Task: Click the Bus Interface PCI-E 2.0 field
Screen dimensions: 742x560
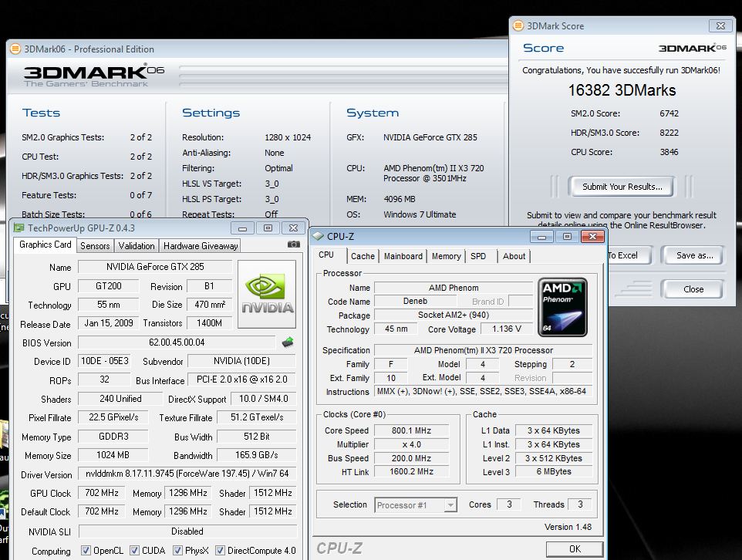Action: pyautogui.click(x=242, y=380)
